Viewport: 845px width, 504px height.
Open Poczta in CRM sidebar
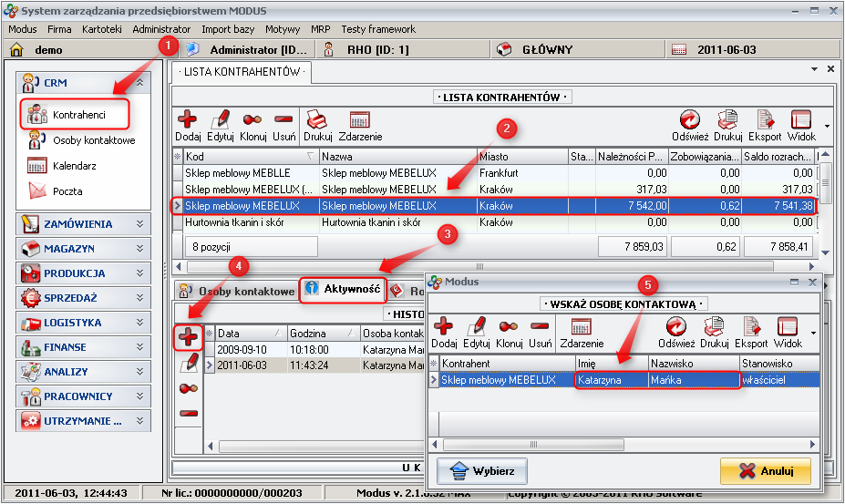(67, 191)
